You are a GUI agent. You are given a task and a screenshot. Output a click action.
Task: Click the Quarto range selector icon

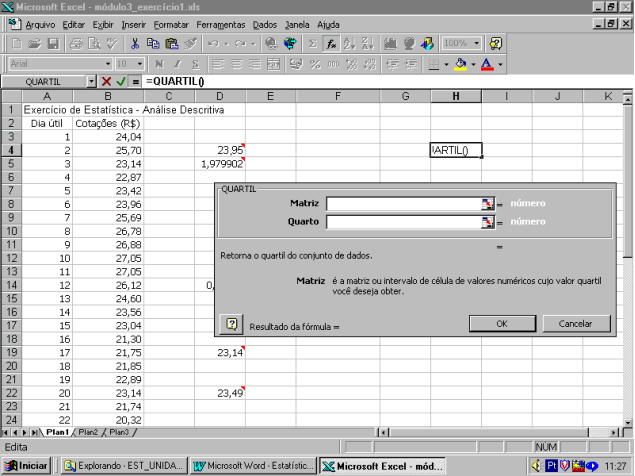coord(487,221)
